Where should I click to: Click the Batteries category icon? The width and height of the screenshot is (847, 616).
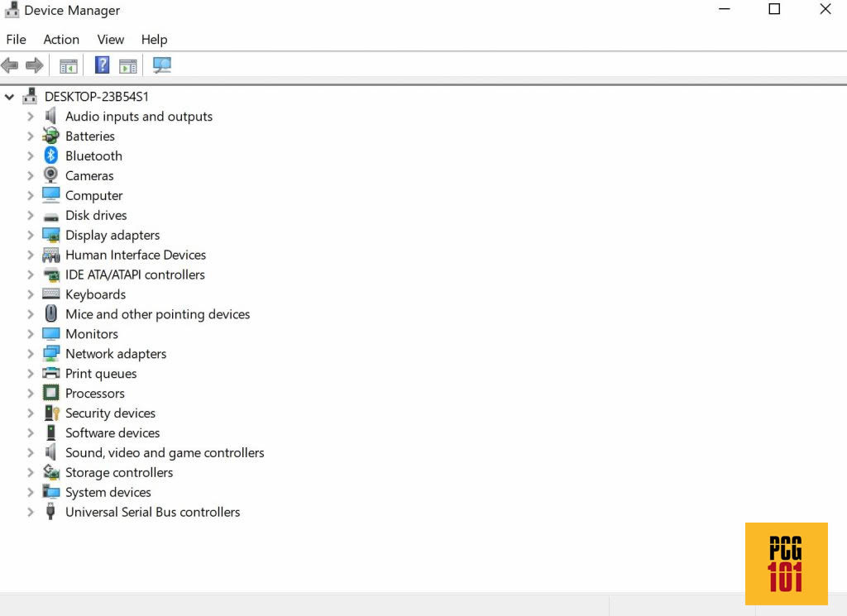click(x=50, y=136)
